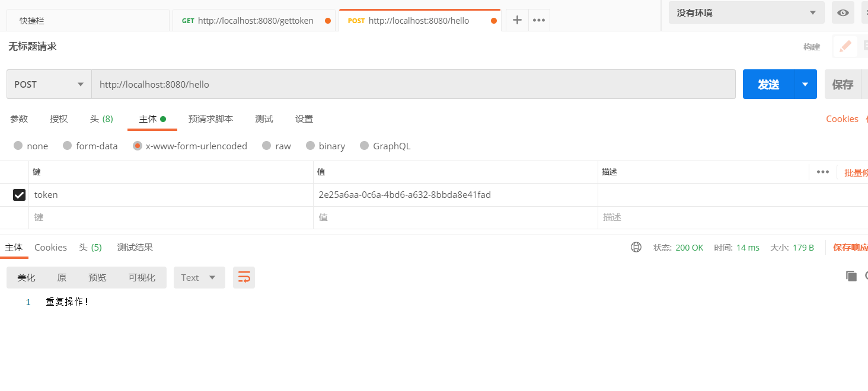
Task: Open the 测试 request tab
Action: tap(264, 118)
